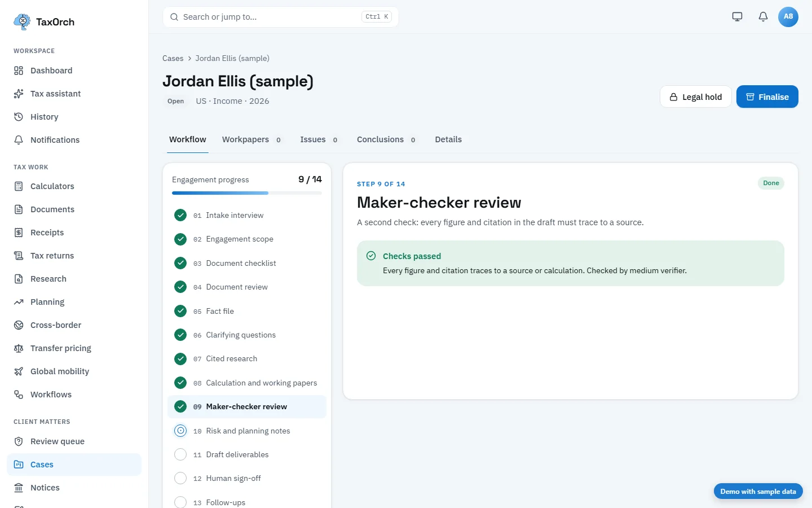
Task: Open the AB user avatar menu
Action: 788,16
